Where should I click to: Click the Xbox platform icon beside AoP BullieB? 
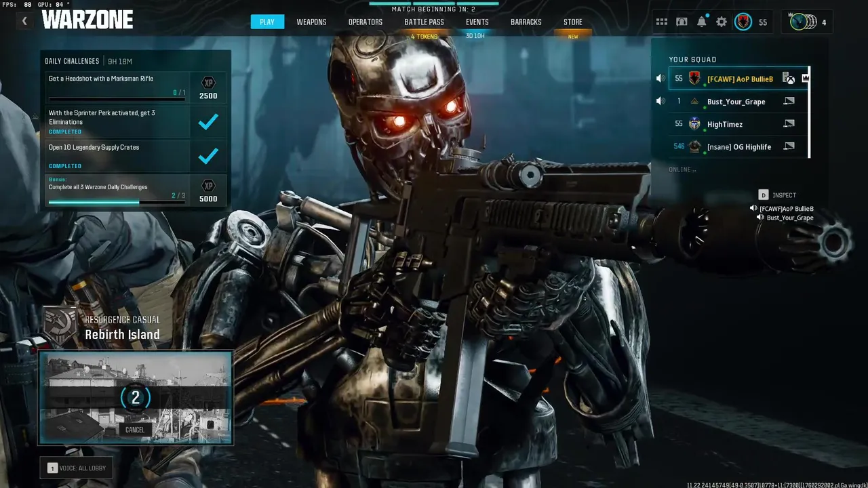coord(789,79)
